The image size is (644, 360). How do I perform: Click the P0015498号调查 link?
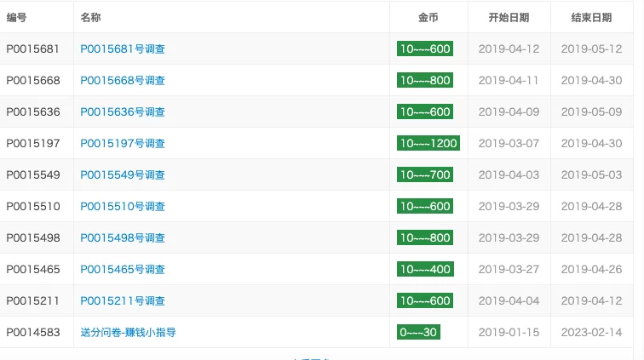click(x=123, y=238)
